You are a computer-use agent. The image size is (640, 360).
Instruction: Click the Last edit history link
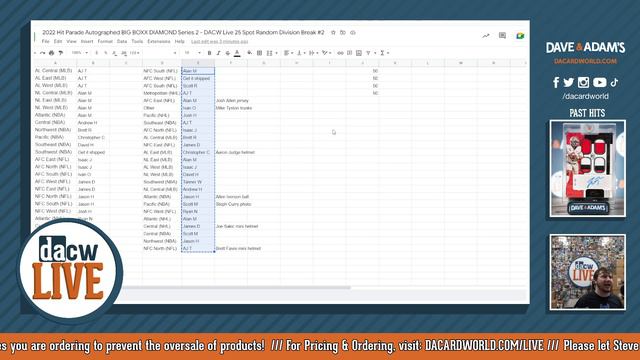(x=220, y=42)
